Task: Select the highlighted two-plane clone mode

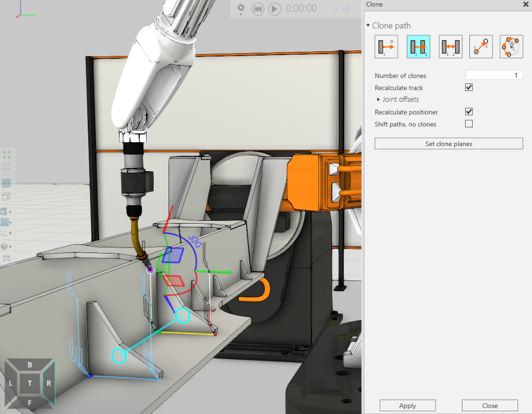Action: pyautogui.click(x=419, y=47)
